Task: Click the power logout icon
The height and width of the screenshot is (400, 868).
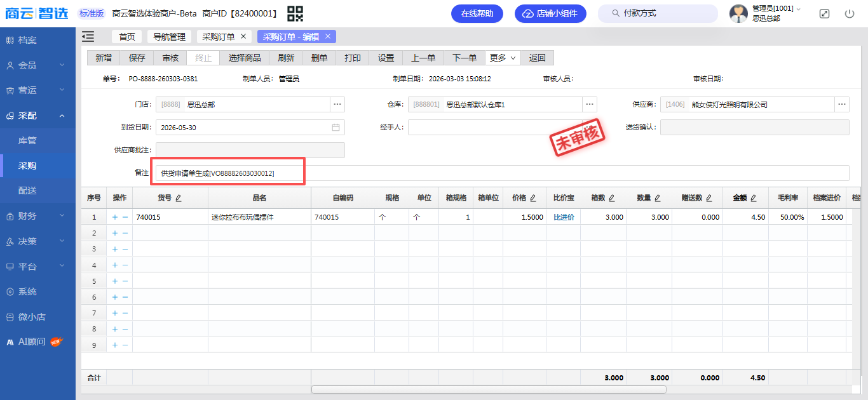Action: [850, 13]
